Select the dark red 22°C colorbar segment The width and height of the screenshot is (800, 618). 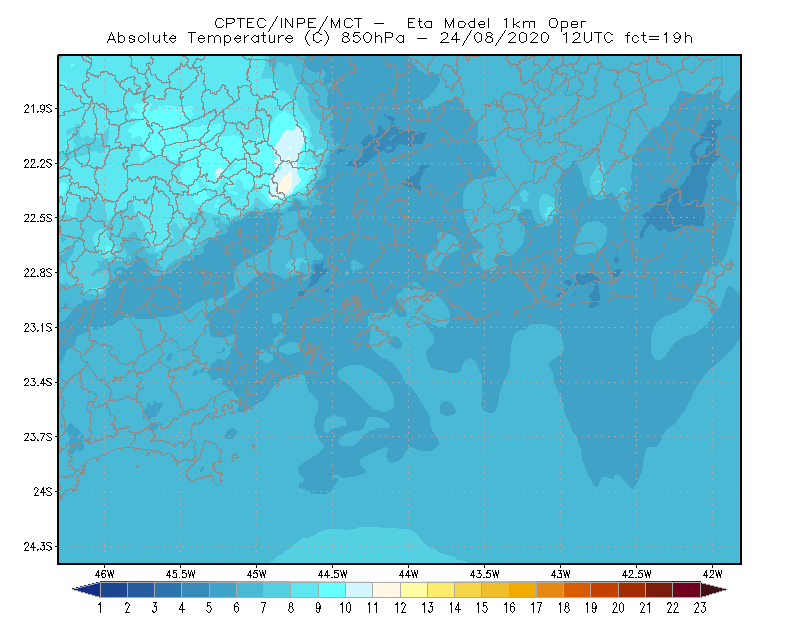tap(686, 590)
